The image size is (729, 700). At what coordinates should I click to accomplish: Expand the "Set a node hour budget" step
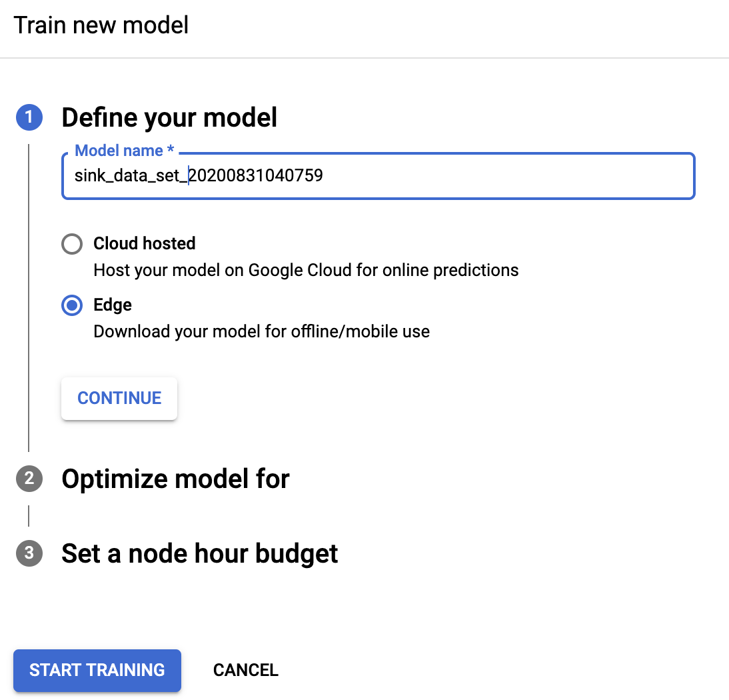199,553
